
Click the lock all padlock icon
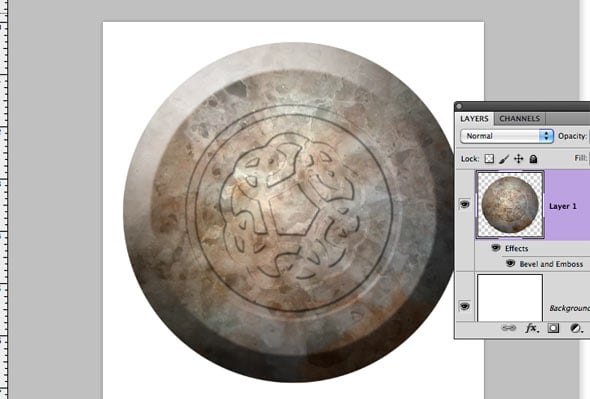tap(533, 159)
